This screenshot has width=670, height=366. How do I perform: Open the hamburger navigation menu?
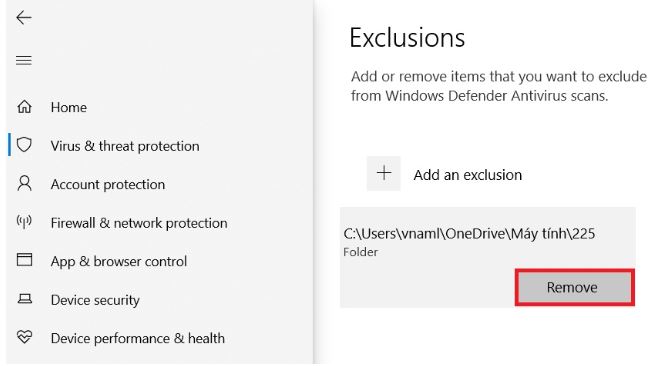[x=24, y=60]
